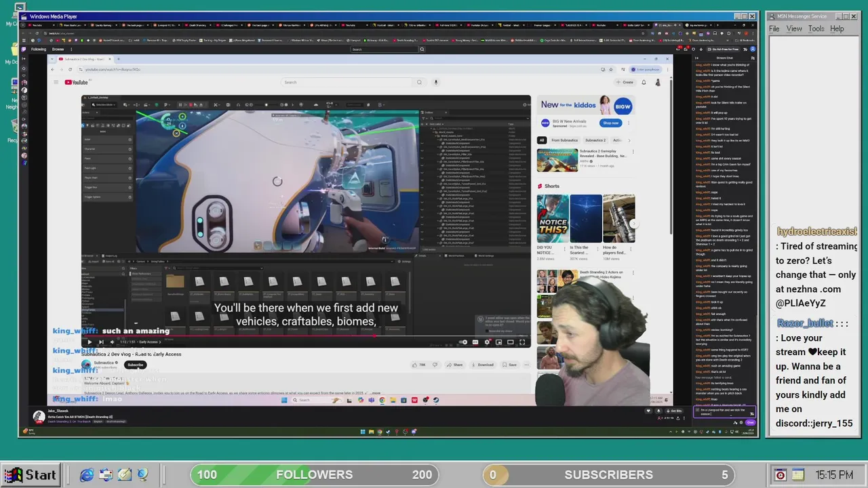Click the YouTube logo
This screenshot has height=488, width=868.
pos(77,83)
